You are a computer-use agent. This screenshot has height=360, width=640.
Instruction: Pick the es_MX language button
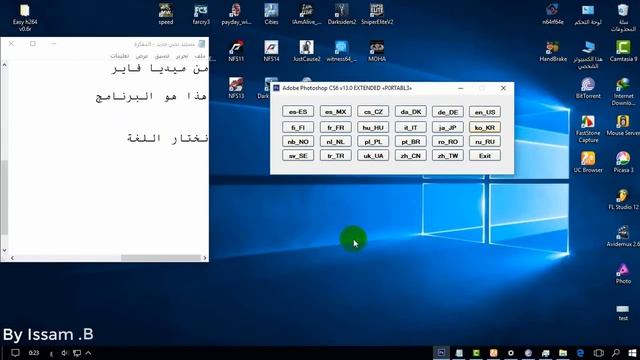336,112
